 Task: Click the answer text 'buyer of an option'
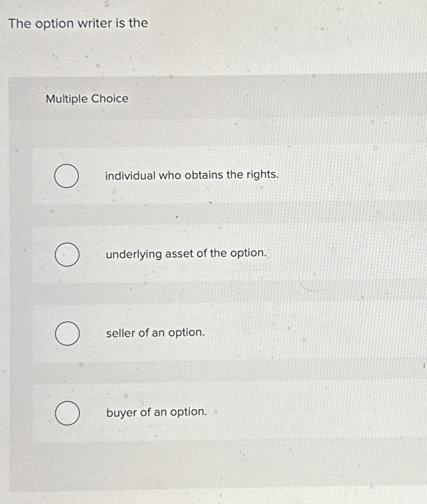tap(156, 412)
